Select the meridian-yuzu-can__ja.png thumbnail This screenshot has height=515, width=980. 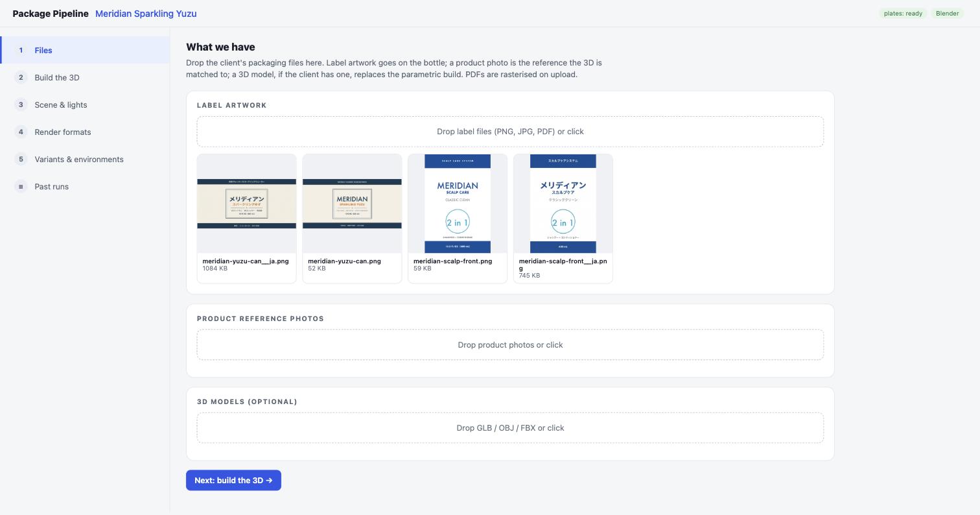(x=246, y=204)
